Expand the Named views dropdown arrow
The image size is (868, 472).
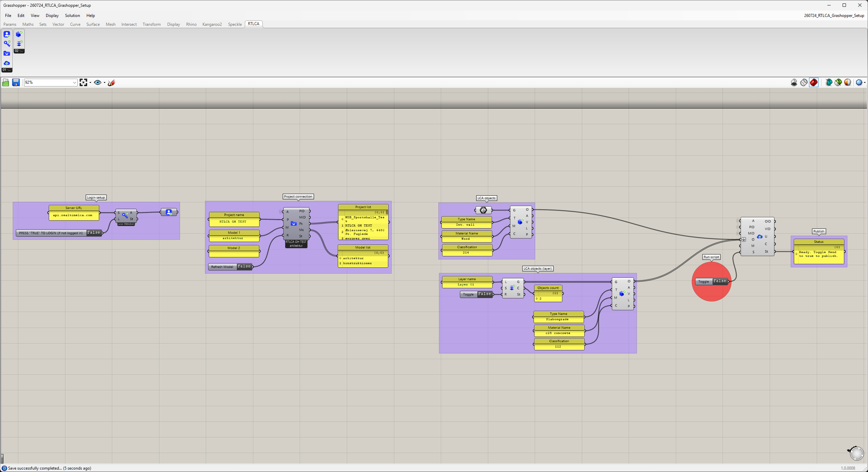coord(104,83)
